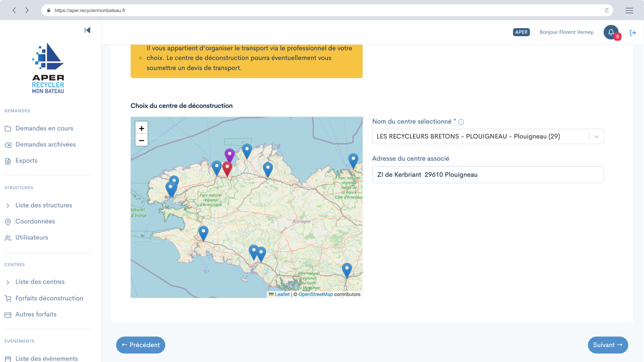Click the document icon beside Exports
The width and height of the screenshot is (644, 362).
coord(8,161)
